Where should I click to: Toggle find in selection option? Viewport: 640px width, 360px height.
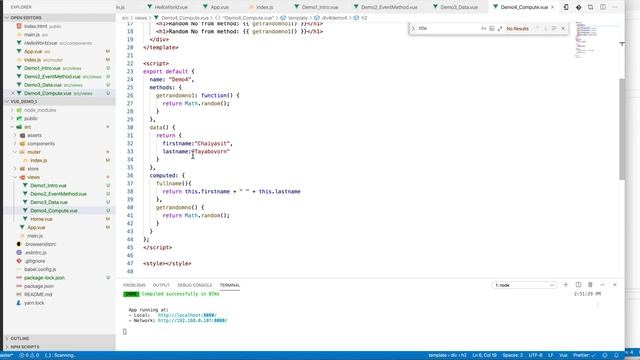(554, 29)
